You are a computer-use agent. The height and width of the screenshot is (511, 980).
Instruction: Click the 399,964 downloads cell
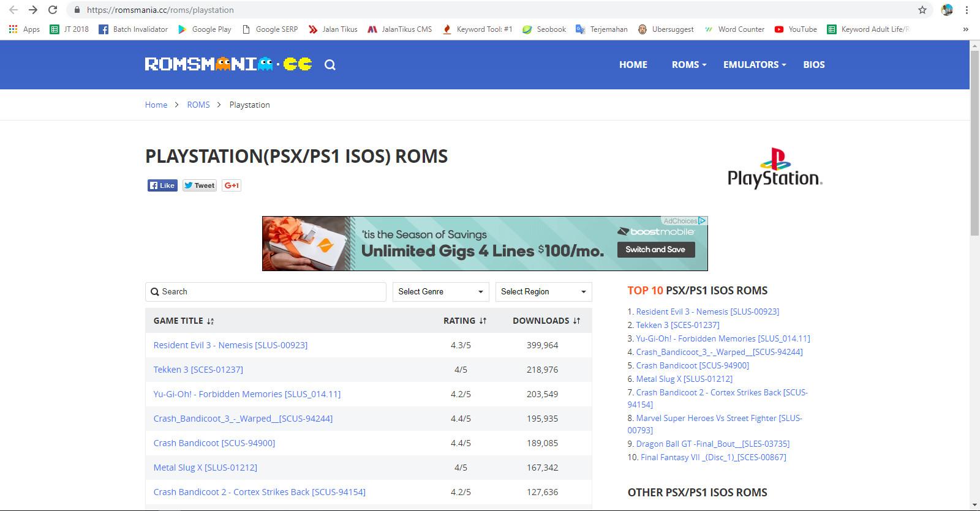(x=543, y=345)
